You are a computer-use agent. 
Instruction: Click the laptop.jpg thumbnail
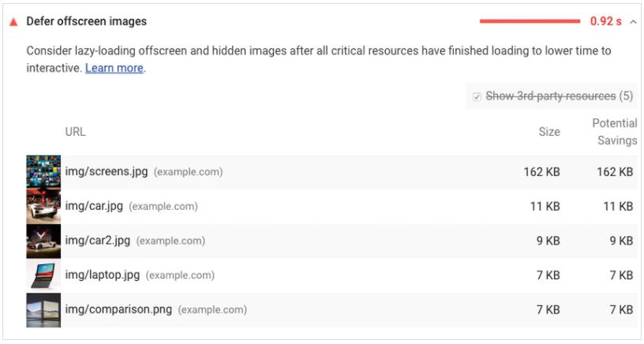[x=43, y=275]
